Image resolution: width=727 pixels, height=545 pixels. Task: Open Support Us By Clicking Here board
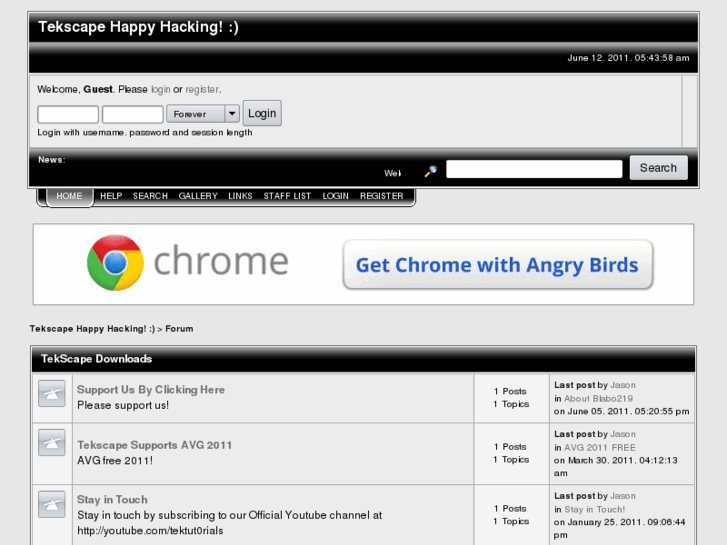(x=151, y=390)
